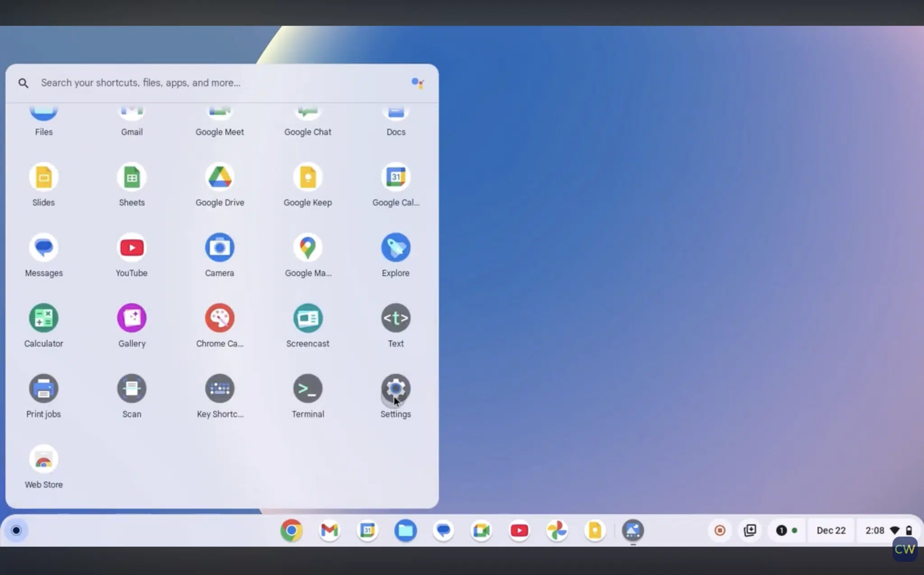Open the Gallery app

pos(132,325)
